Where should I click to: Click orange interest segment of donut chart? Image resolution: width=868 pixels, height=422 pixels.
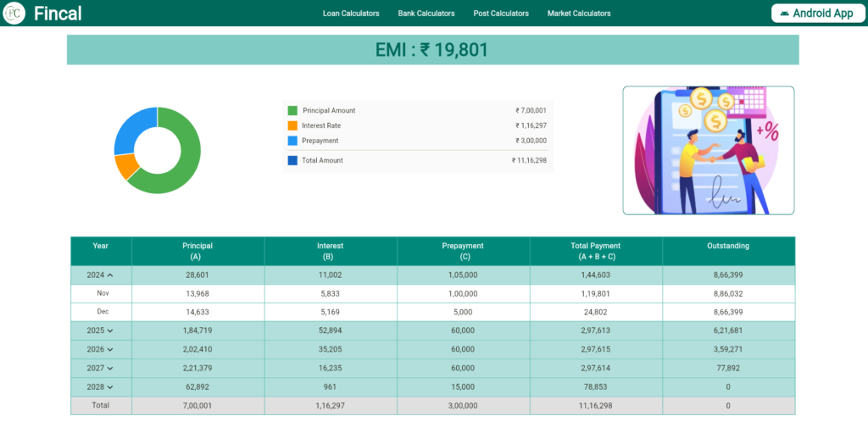pos(126,166)
